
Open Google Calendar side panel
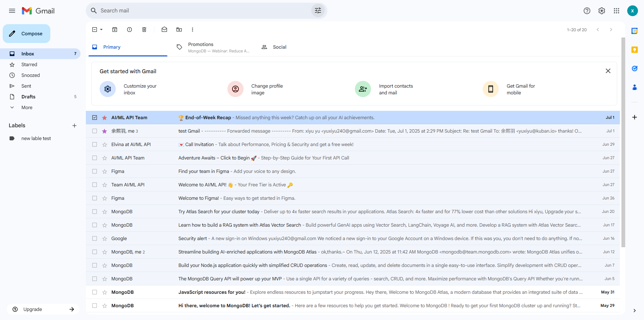click(x=635, y=31)
